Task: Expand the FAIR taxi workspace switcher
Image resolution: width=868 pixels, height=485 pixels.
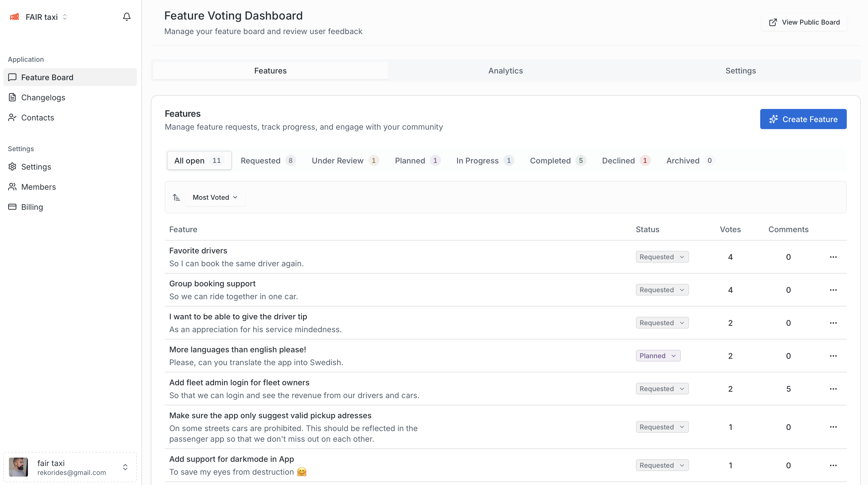Action: click(65, 17)
